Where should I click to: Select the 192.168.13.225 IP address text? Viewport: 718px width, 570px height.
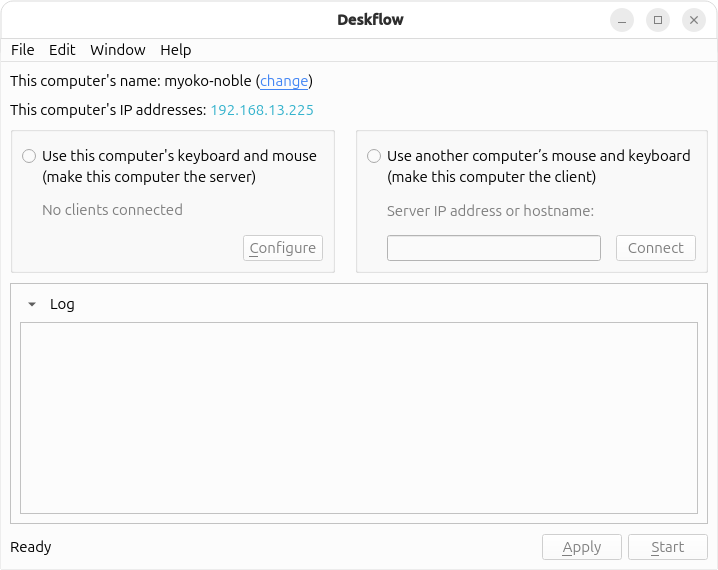coord(262,110)
